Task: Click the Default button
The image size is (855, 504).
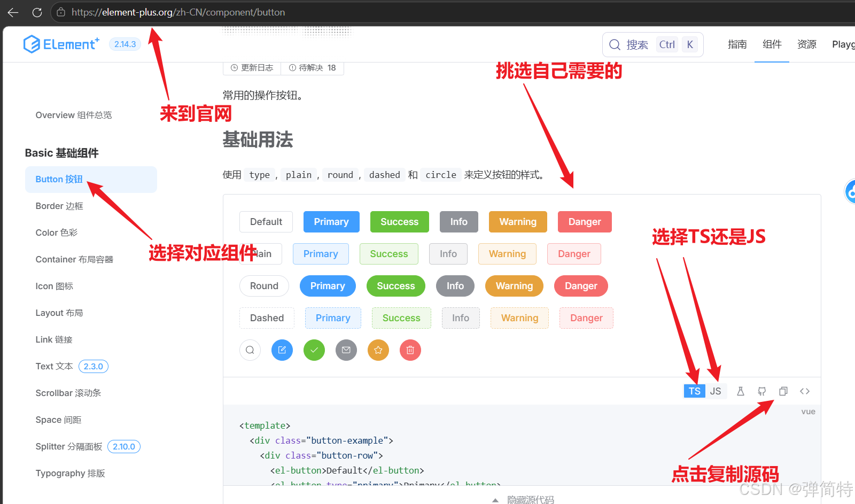Action: pos(266,222)
